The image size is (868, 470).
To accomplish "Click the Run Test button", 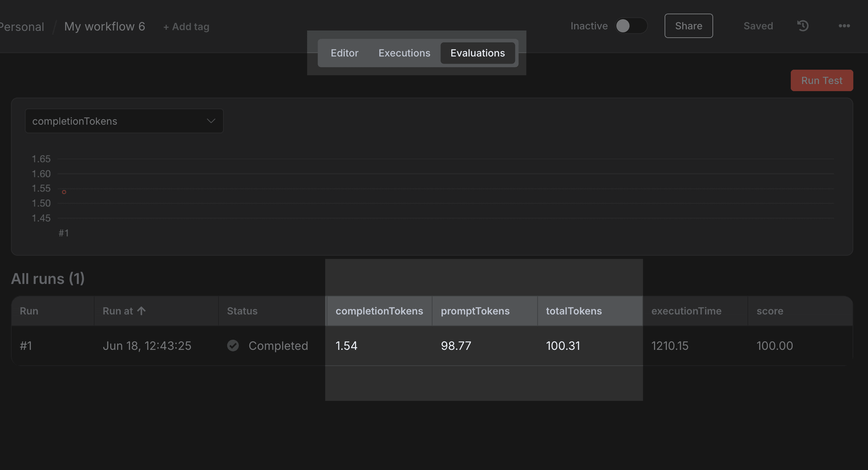I will pyautogui.click(x=822, y=80).
